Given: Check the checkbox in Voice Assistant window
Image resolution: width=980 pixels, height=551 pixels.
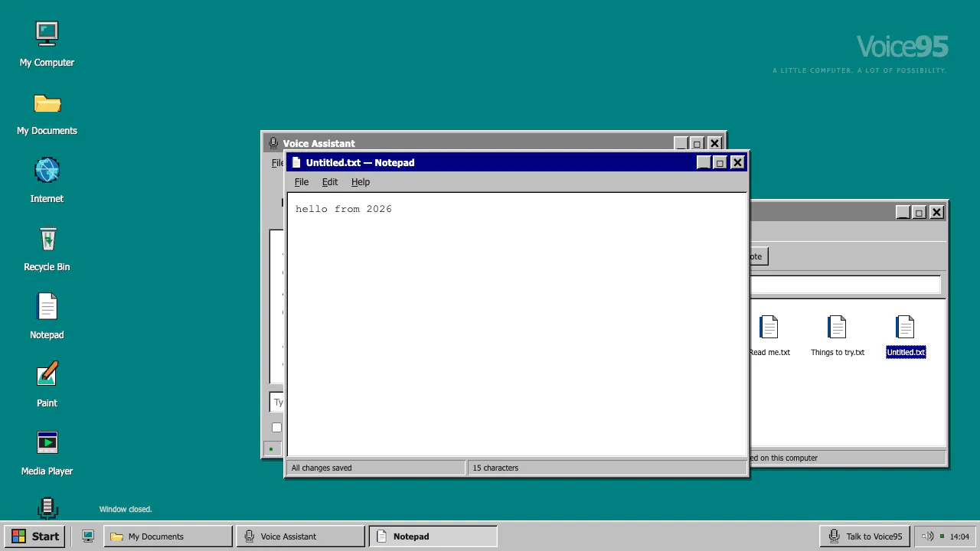Looking at the screenshot, I should click(276, 428).
